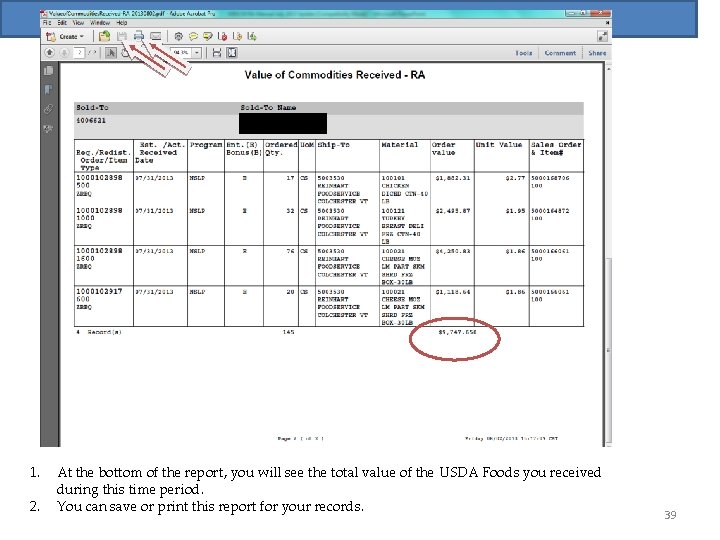
Task: Click the 'Material' column header
Action: pyautogui.click(x=399, y=145)
